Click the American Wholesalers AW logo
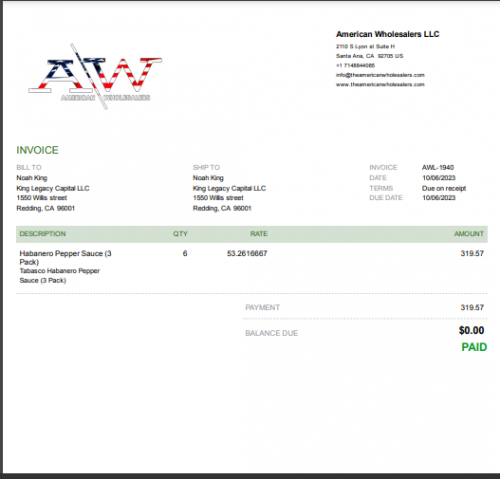Image resolution: width=500 pixels, height=479 pixels. pos(95,76)
